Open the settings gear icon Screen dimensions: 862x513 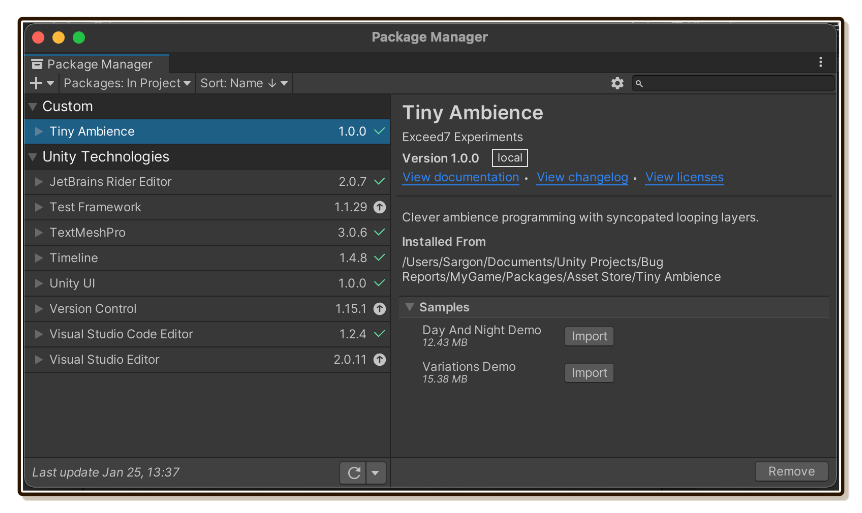coord(617,83)
